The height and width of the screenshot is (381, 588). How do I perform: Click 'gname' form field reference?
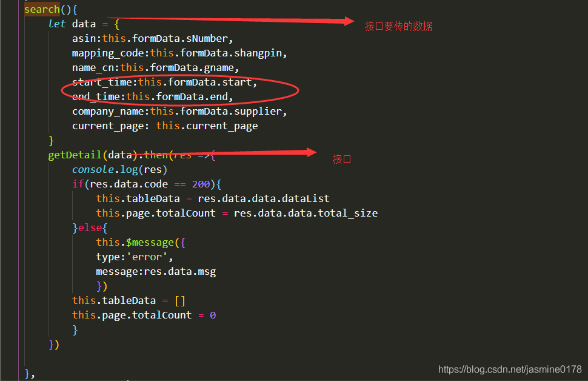(x=219, y=68)
